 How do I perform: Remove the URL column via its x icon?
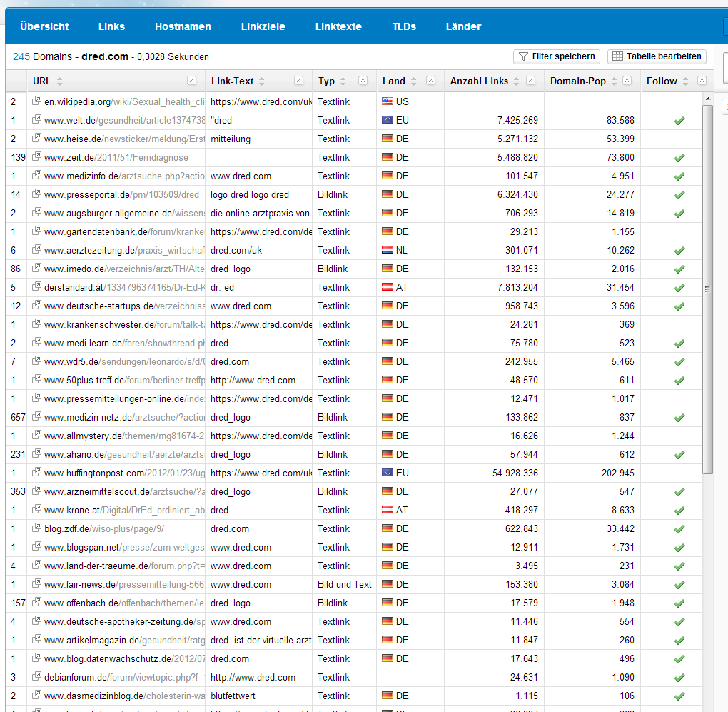click(x=191, y=81)
